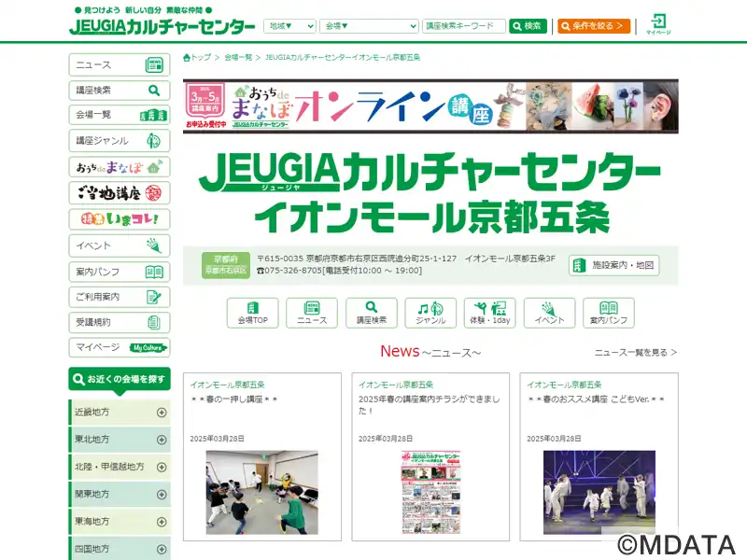Focus the 講座検索キーワード input field
The height and width of the screenshot is (560, 747).
[463, 26]
